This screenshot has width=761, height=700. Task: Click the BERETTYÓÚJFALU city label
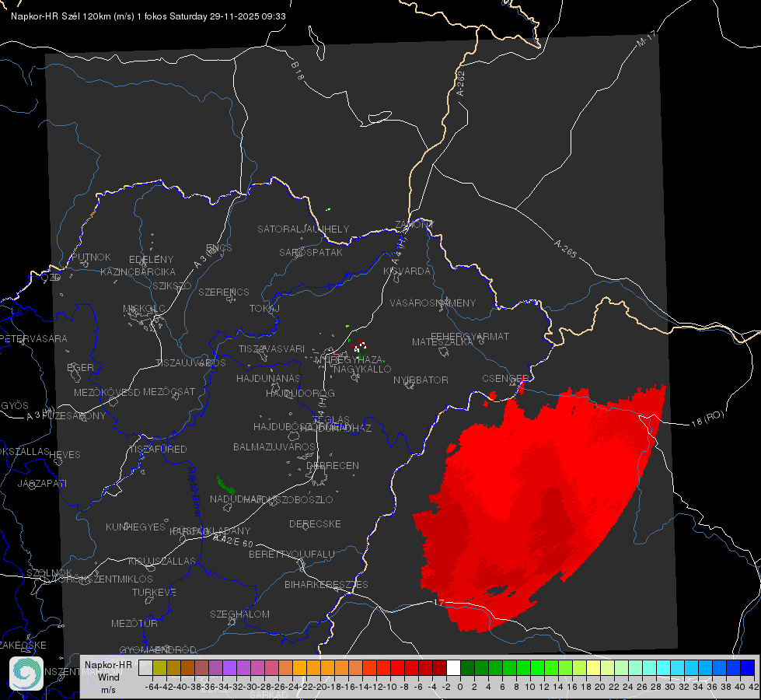(291, 555)
